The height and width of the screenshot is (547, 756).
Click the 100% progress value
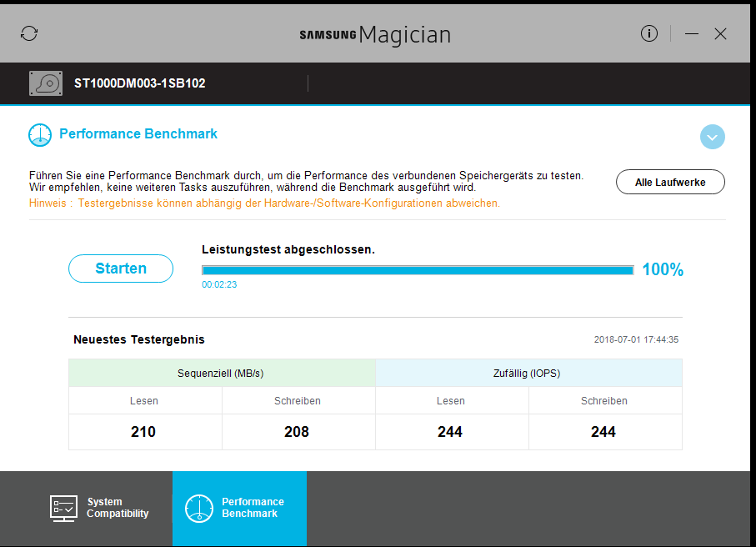[x=663, y=269]
